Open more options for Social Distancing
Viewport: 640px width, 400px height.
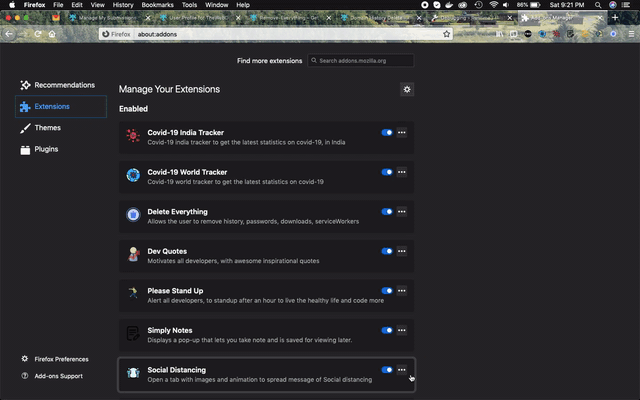pos(402,370)
